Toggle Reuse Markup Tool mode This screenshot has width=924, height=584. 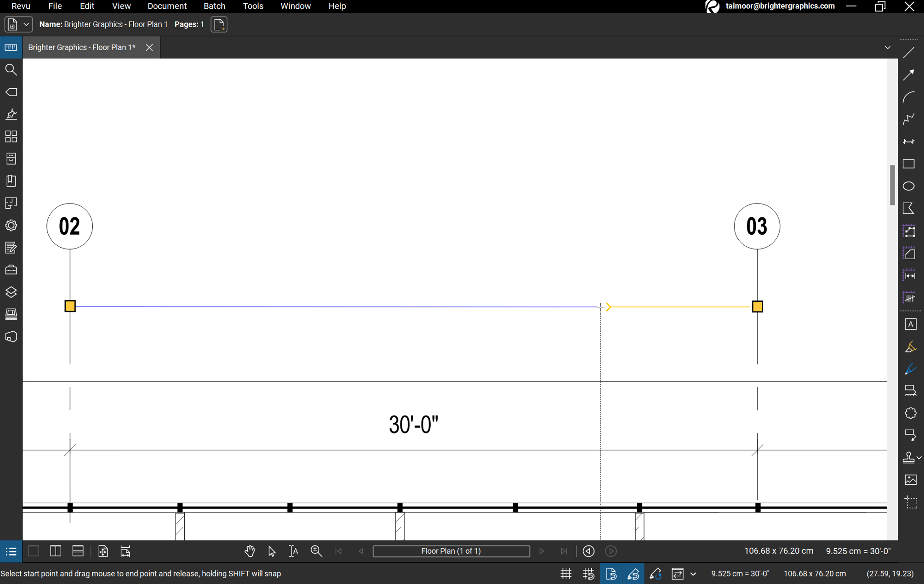(656, 573)
